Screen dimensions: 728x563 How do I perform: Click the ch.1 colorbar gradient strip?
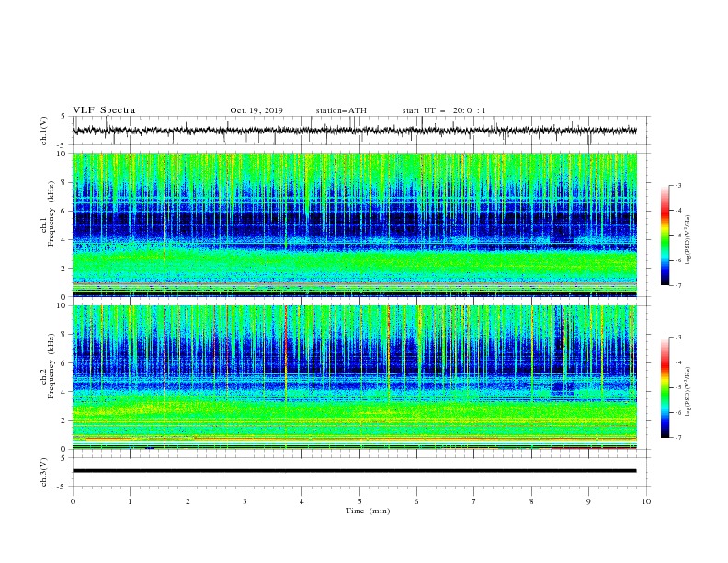tap(665, 236)
